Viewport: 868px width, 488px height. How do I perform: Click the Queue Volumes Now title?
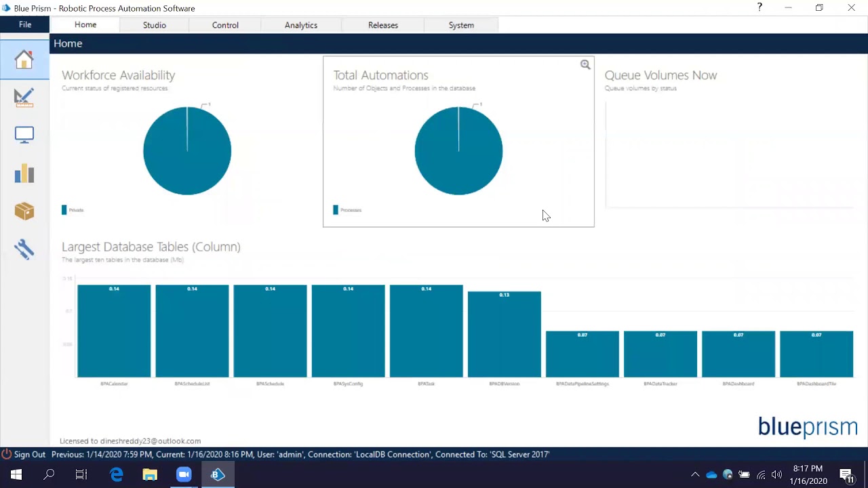tap(660, 75)
